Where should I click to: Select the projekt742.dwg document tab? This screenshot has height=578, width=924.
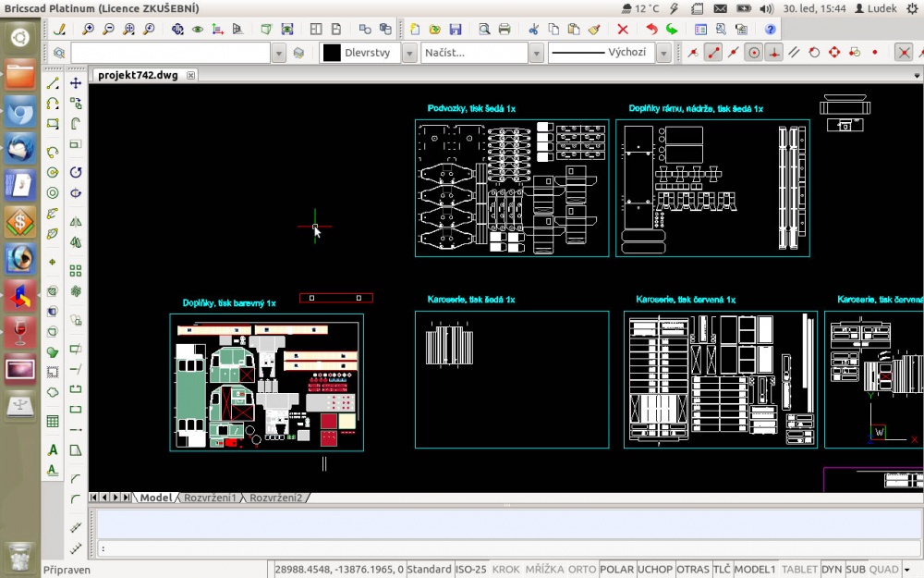144,75
